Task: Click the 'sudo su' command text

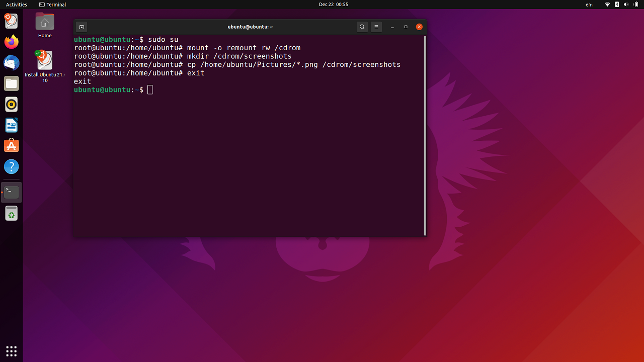Action: click(x=163, y=39)
